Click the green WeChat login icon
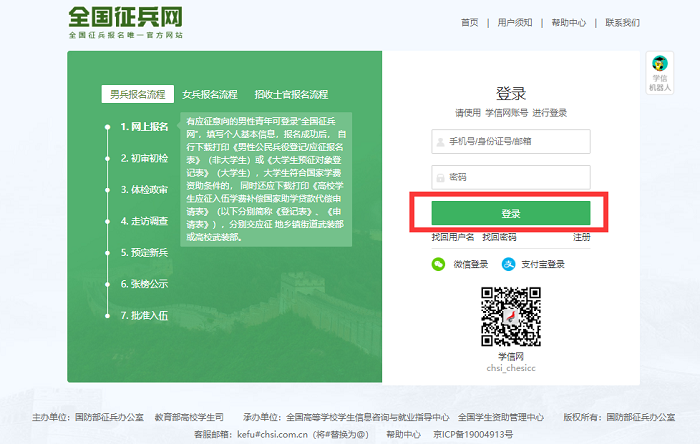 [438, 264]
